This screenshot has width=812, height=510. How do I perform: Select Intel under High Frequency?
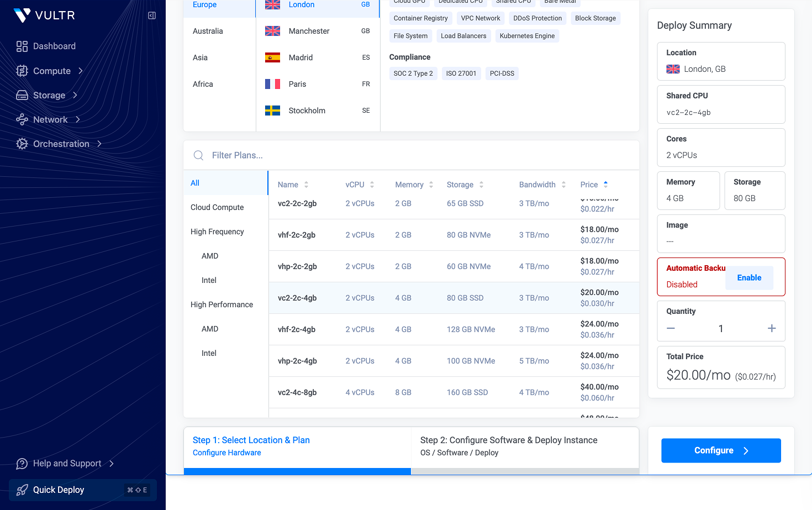tap(226, 280)
